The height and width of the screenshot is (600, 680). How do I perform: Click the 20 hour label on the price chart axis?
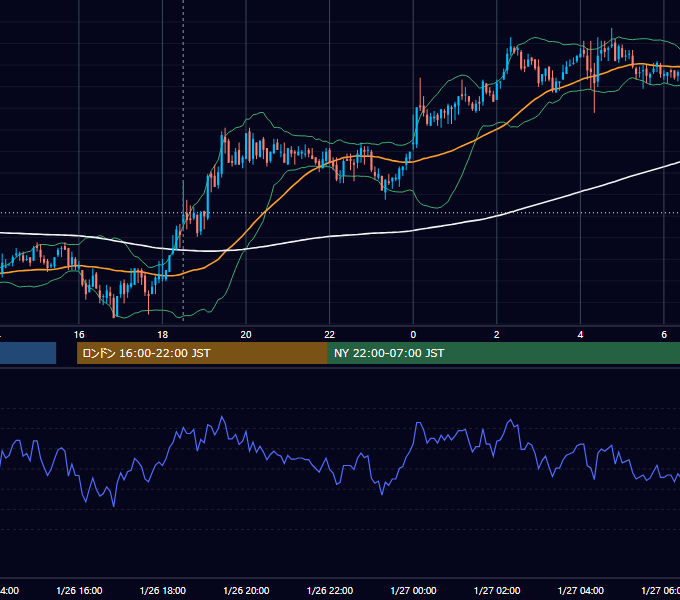[246, 335]
